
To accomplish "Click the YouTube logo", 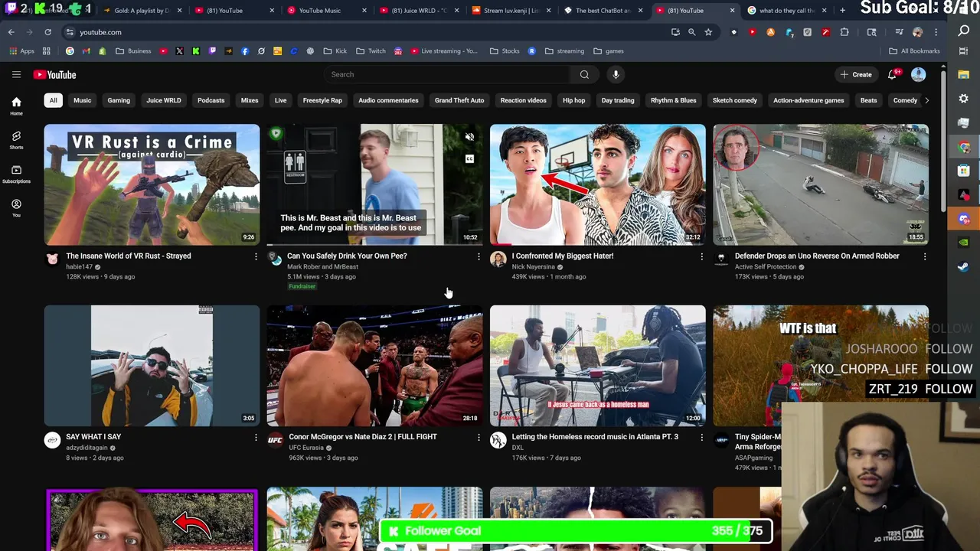I will [x=54, y=74].
